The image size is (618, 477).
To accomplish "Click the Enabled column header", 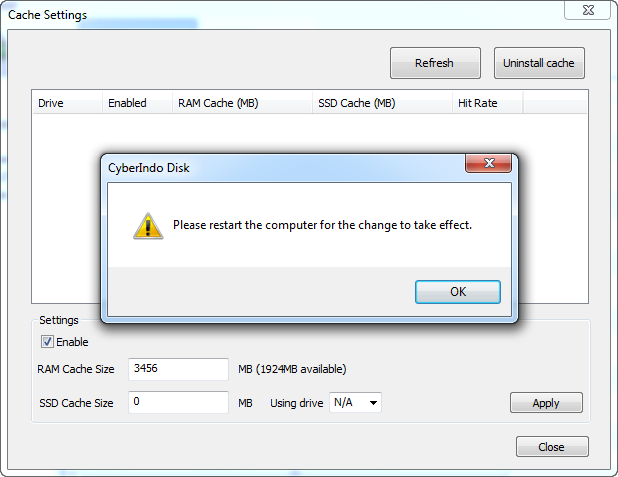I will (x=137, y=103).
